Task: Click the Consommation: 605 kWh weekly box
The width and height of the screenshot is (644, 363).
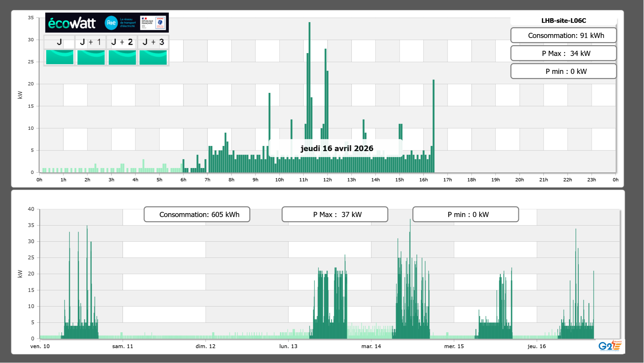Action: pyautogui.click(x=197, y=214)
